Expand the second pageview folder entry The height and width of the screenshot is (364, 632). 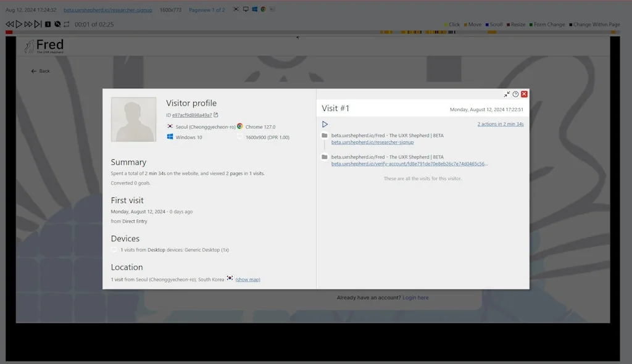point(325,157)
